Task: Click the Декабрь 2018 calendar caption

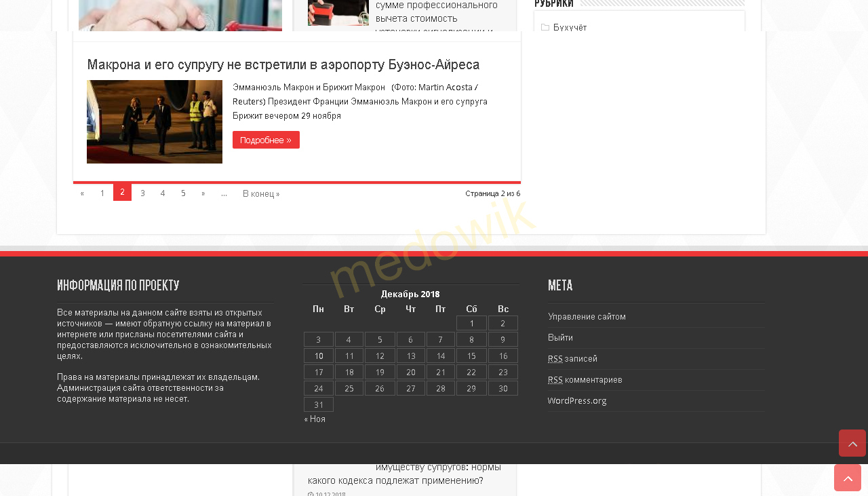Action: [x=410, y=294]
